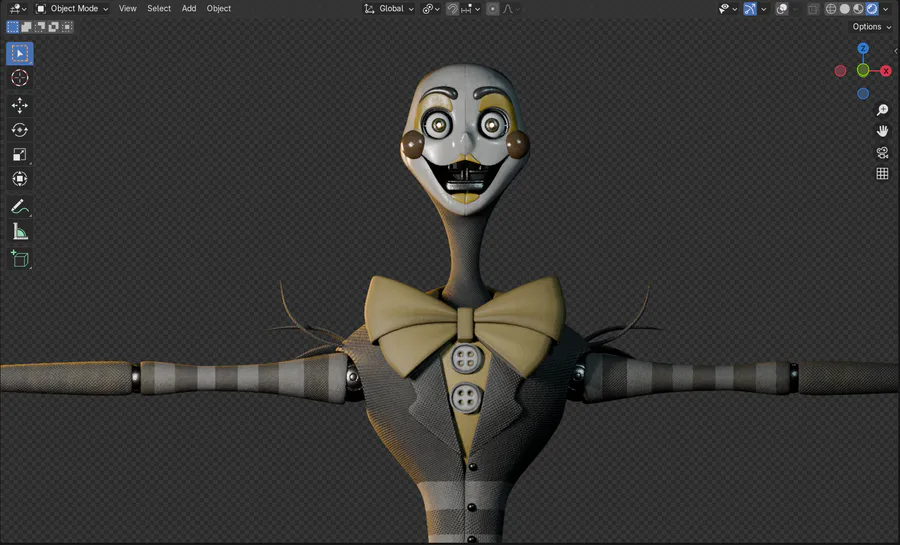The height and width of the screenshot is (545, 900).
Task: Select the Rotate tool
Action: [20, 130]
